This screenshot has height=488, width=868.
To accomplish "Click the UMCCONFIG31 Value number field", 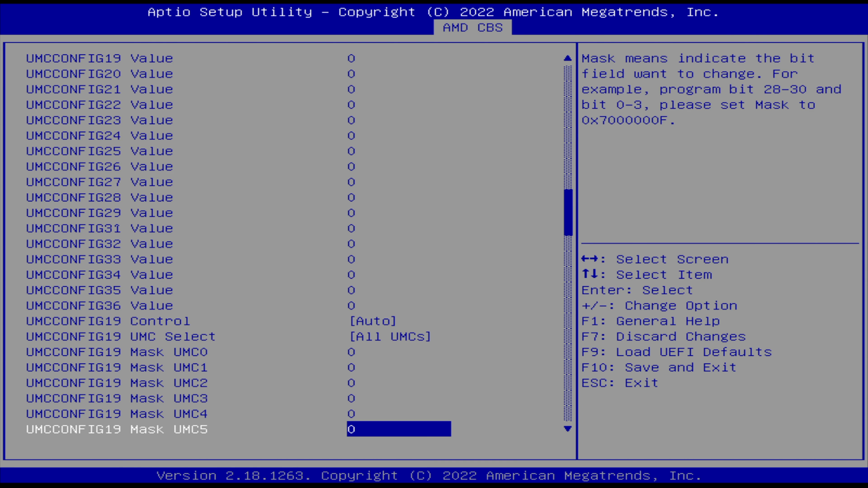I will pyautogui.click(x=351, y=228).
